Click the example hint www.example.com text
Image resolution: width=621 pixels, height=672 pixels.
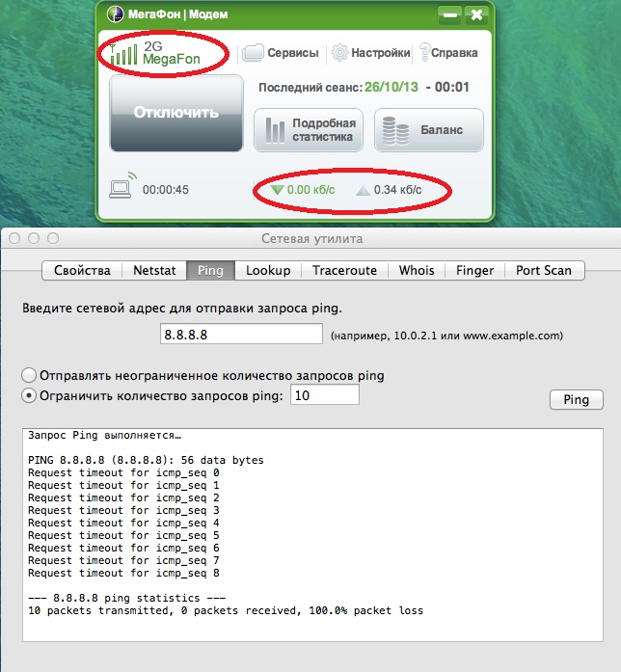(x=511, y=336)
